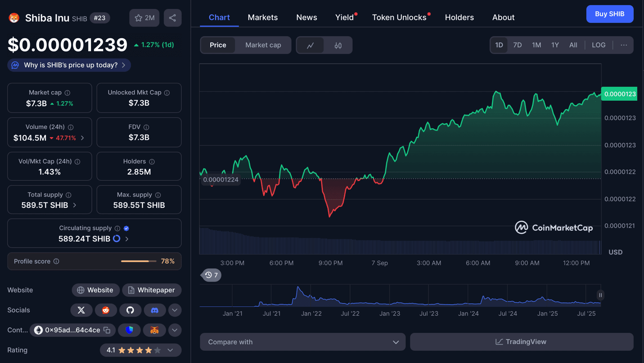This screenshot has width=644, height=363.
Task: Click the current price label 0.0000123
Action: [619, 94]
